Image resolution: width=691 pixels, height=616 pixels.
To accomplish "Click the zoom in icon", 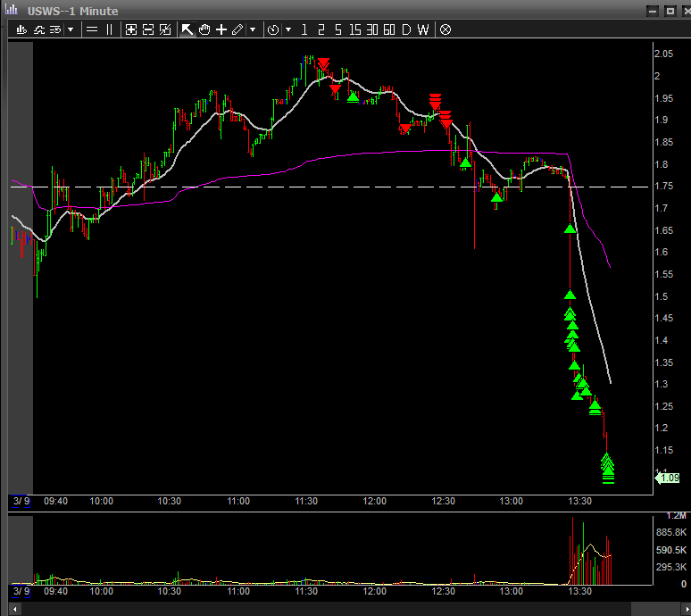I will [131, 29].
